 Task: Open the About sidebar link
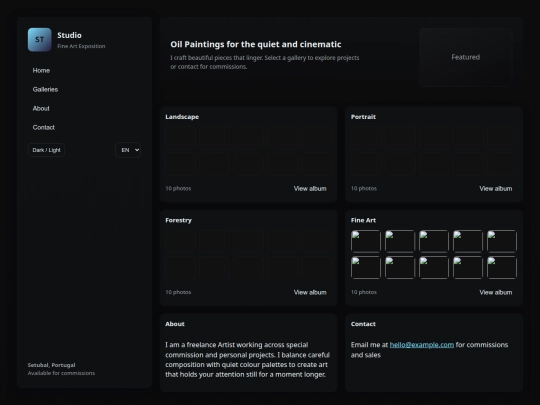[41, 108]
